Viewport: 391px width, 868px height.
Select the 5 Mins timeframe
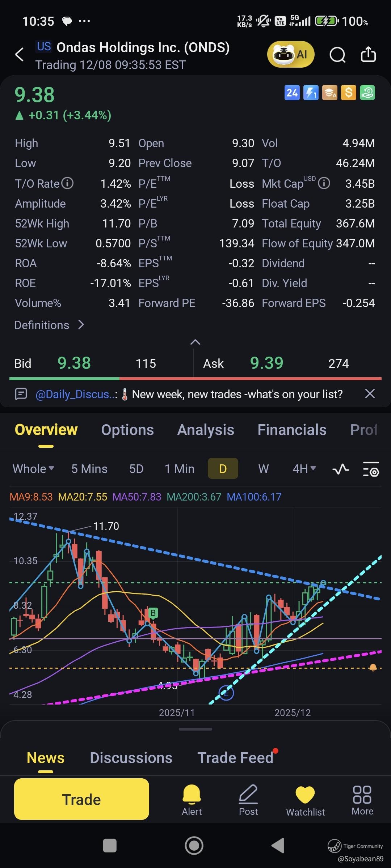click(89, 469)
